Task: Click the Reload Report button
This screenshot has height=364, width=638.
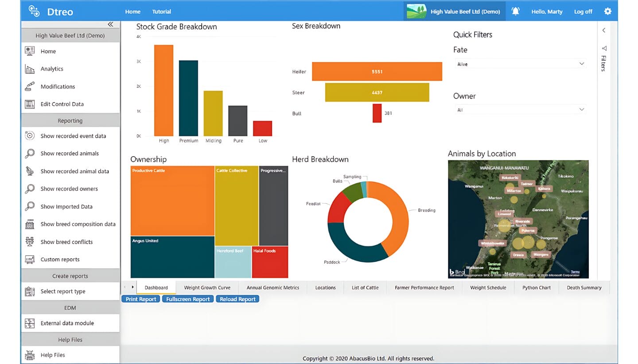Action: pyautogui.click(x=237, y=299)
